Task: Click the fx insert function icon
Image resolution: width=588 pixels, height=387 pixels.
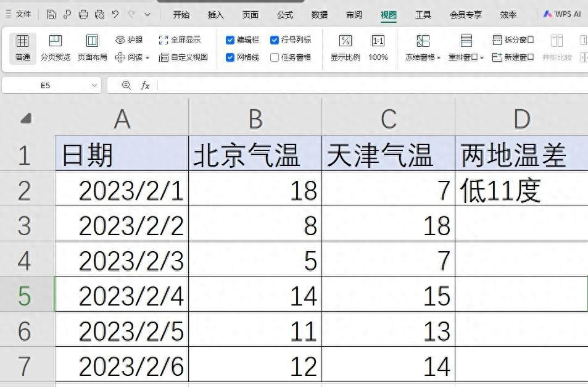Action: [145, 86]
